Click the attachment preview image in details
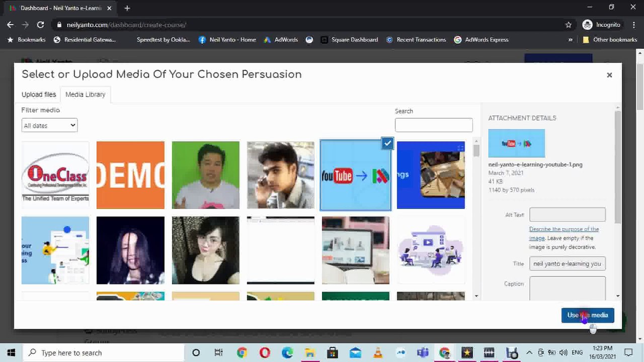Image resolution: width=644 pixels, height=362 pixels. (x=517, y=143)
